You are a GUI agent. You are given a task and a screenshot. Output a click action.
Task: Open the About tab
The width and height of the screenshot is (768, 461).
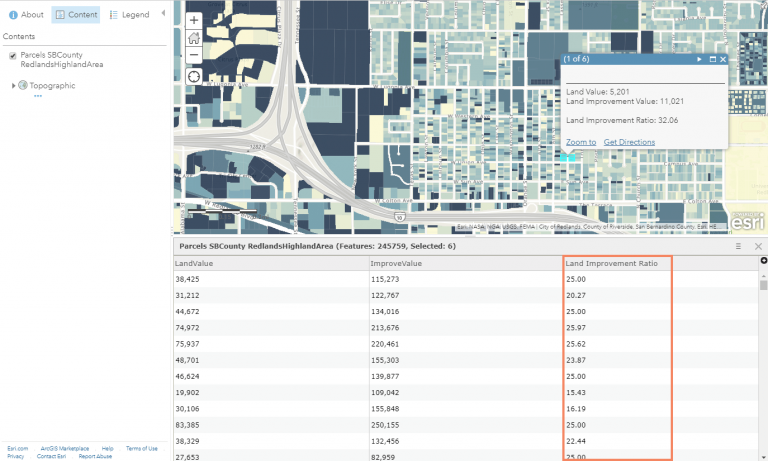[x=26, y=15]
